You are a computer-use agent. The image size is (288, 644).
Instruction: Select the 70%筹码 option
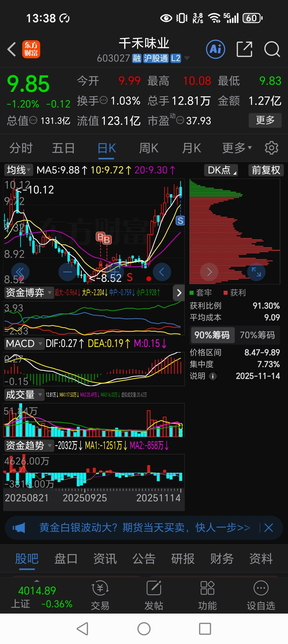(257, 335)
